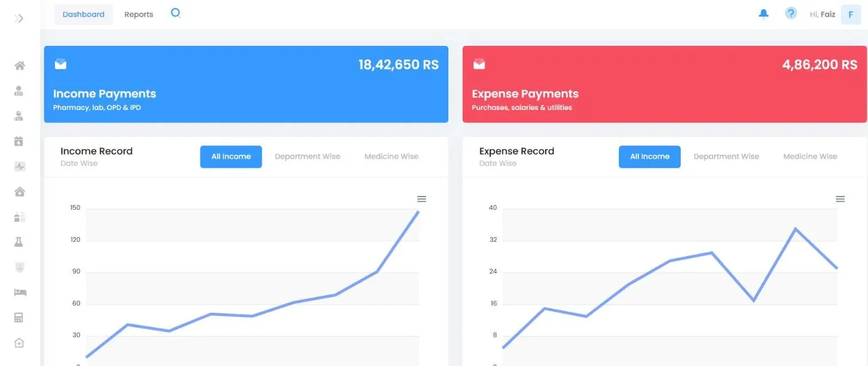Click highest peak of expense chart line
Viewport: 868px width, 366px height.
tap(795, 229)
